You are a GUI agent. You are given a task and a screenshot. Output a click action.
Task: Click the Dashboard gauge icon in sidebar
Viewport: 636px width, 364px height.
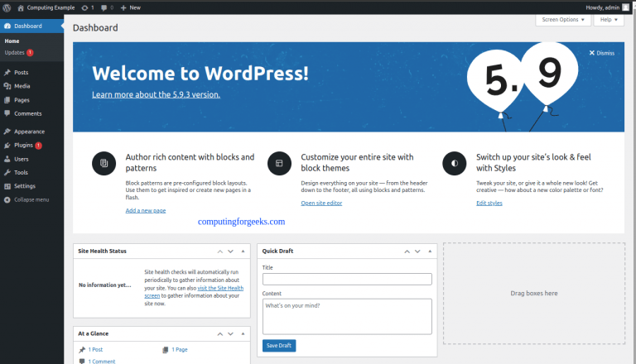pos(7,26)
